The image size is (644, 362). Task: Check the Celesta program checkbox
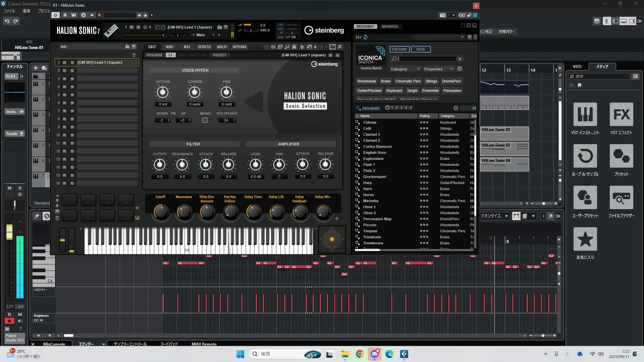point(358,122)
